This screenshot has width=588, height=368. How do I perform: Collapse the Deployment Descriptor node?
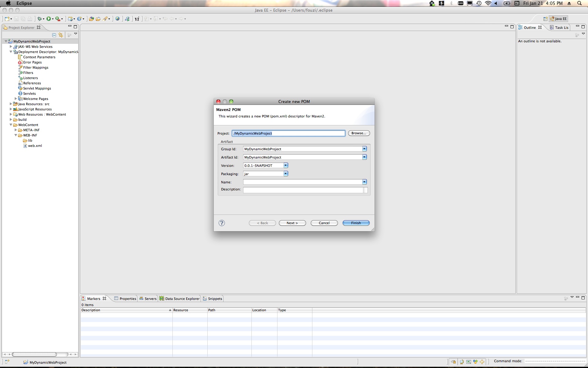(11, 52)
